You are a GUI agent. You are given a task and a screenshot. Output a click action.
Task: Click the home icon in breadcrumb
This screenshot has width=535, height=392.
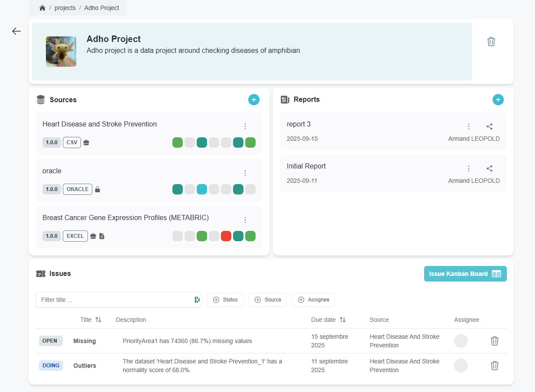[42, 8]
